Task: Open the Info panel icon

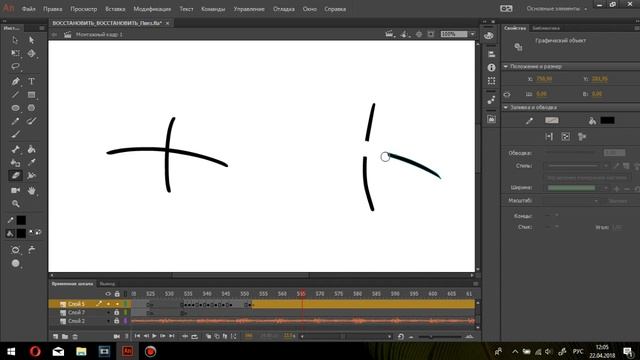Action: coord(491,67)
